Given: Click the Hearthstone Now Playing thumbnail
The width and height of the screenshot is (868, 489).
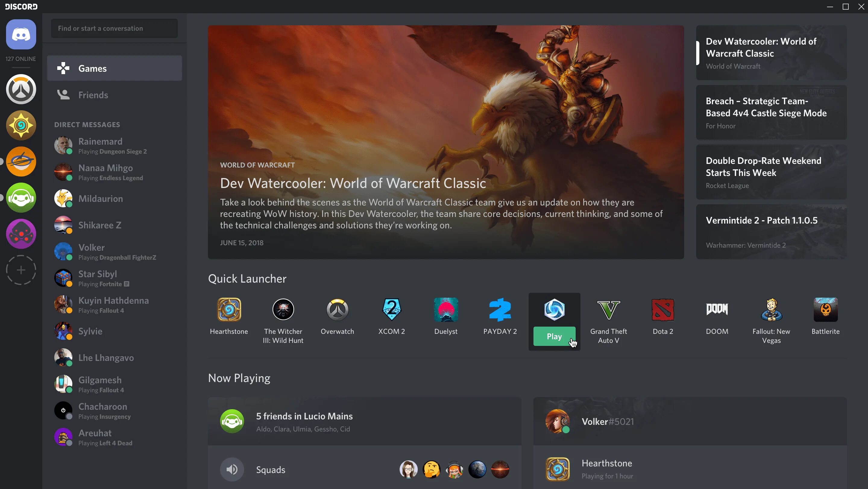Looking at the screenshot, I should tap(557, 469).
